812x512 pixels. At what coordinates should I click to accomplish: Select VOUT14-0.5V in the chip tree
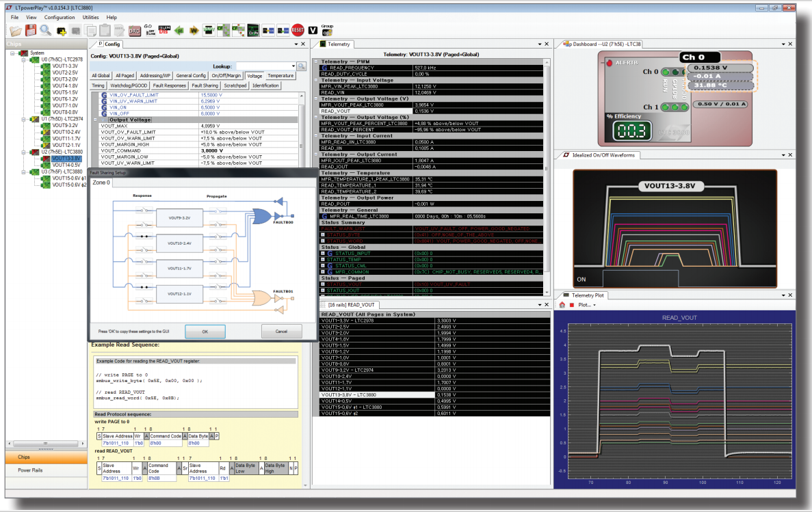tap(66, 165)
